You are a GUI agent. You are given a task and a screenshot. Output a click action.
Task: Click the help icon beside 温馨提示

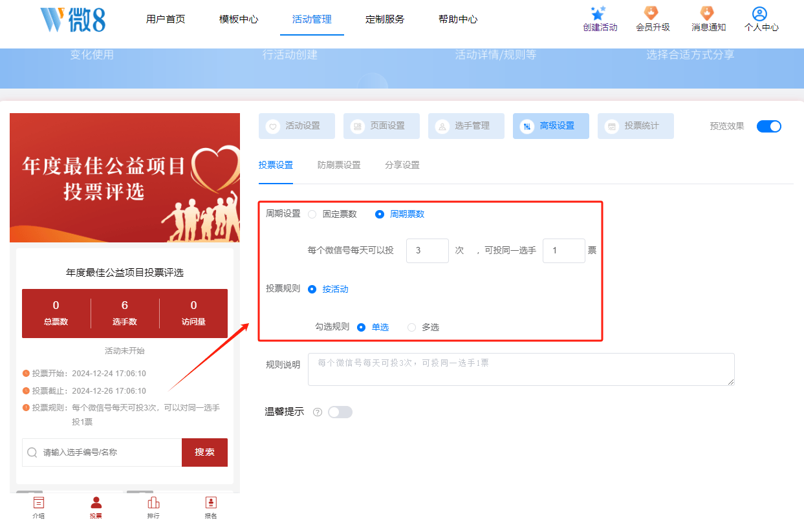317,412
